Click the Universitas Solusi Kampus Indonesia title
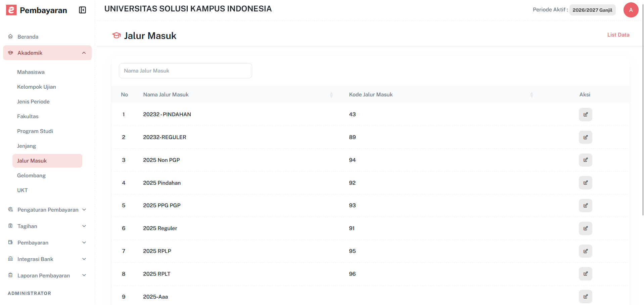 188,9
